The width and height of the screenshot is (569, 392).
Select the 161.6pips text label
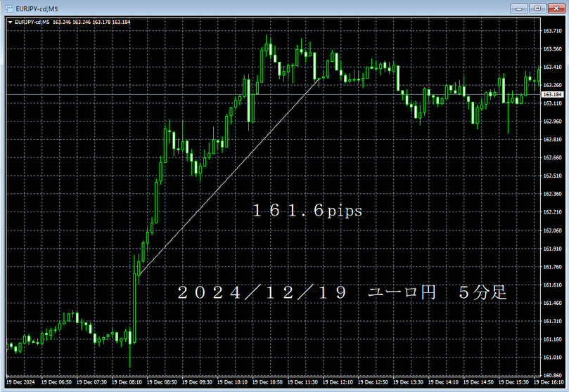[x=307, y=211]
